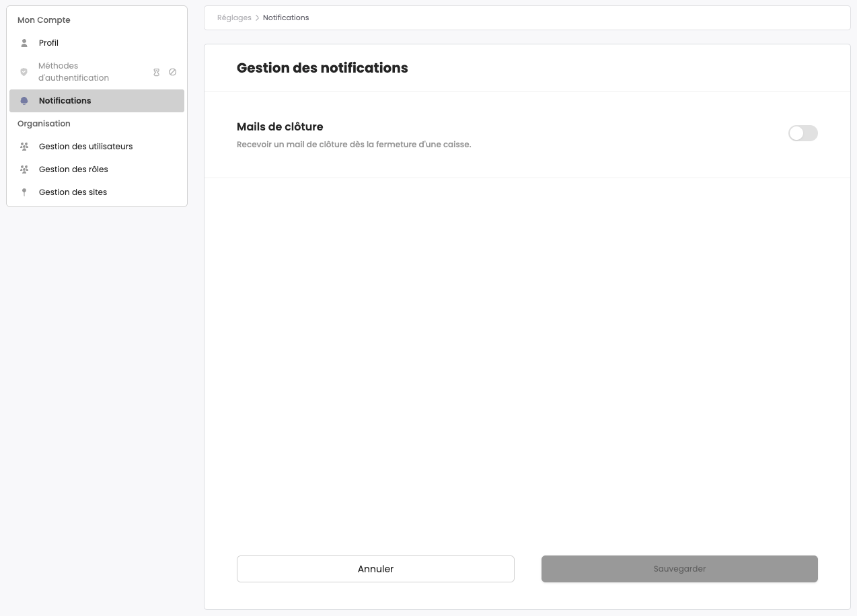The height and width of the screenshot is (616, 857).
Task: Click the crossed-circle disabled icon in the sidebar
Action: [x=173, y=72]
